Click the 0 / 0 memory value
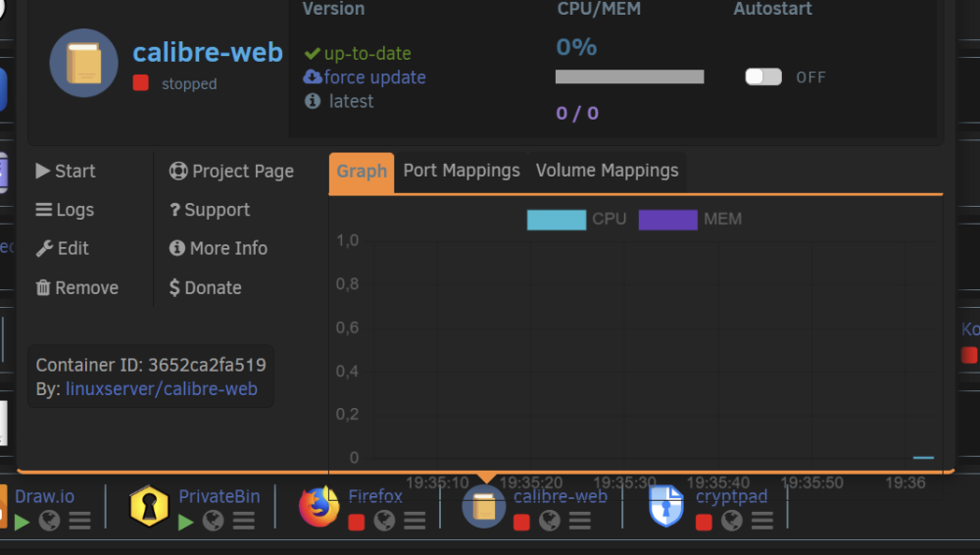The height and width of the screenshot is (555, 980). click(577, 113)
